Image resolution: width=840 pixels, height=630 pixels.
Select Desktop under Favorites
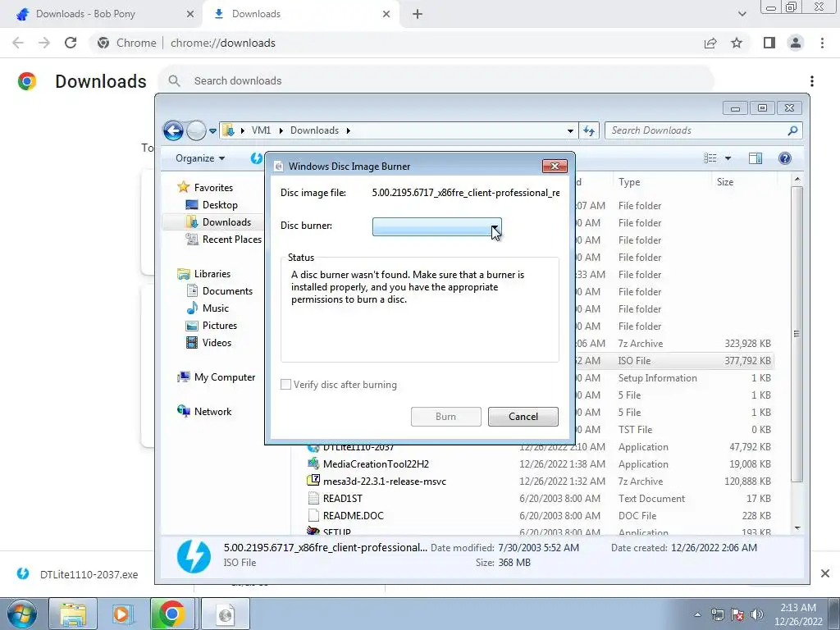211,204
